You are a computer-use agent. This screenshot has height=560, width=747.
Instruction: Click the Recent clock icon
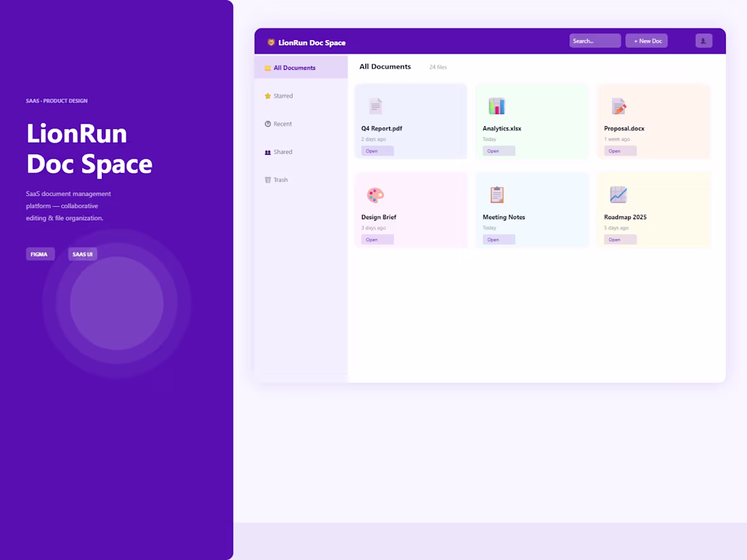pyautogui.click(x=267, y=124)
